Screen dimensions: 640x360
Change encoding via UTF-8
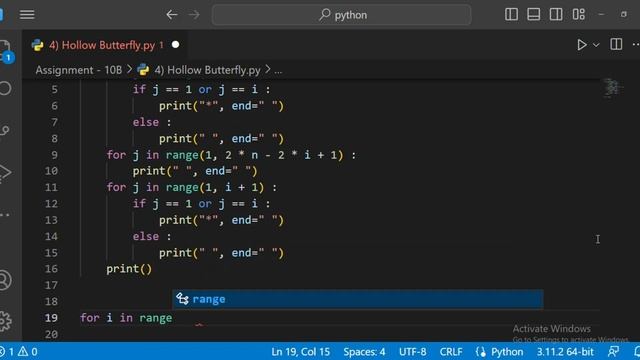413,352
